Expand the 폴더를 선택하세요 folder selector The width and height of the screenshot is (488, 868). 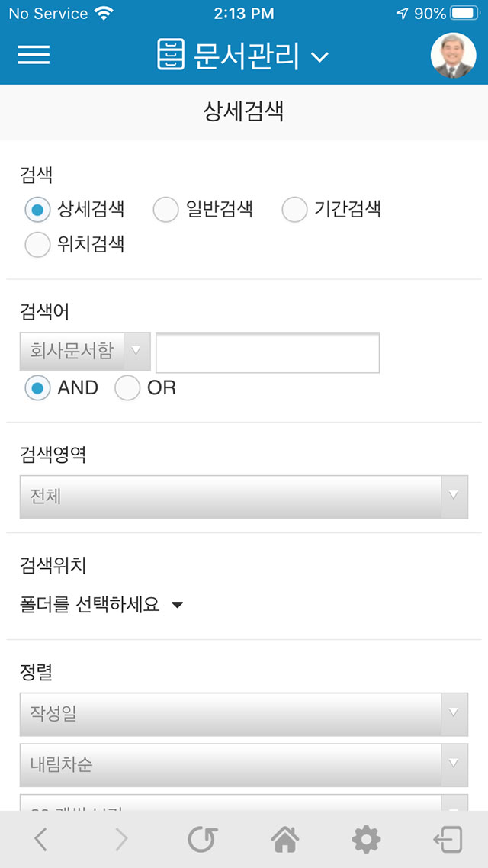(x=101, y=605)
